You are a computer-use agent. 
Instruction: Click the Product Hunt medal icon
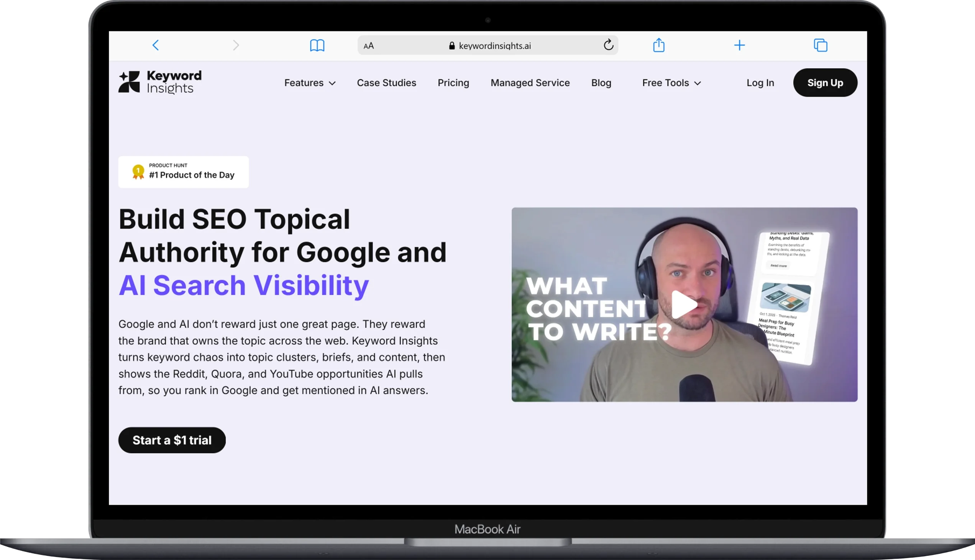click(x=138, y=172)
